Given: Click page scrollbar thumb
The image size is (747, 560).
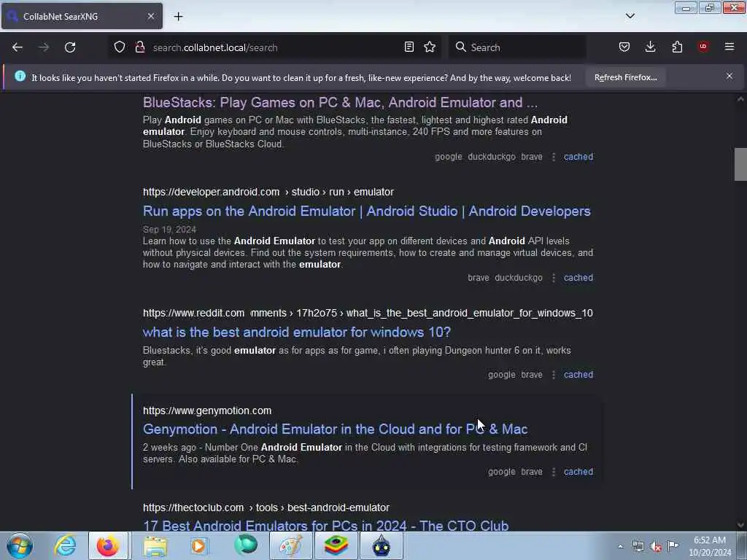Looking at the screenshot, I should (740, 165).
